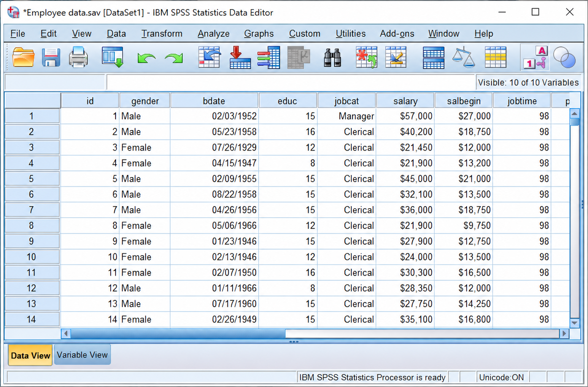Open the Transform menu
The height and width of the screenshot is (387, 588).
click(x=162, y=33)
